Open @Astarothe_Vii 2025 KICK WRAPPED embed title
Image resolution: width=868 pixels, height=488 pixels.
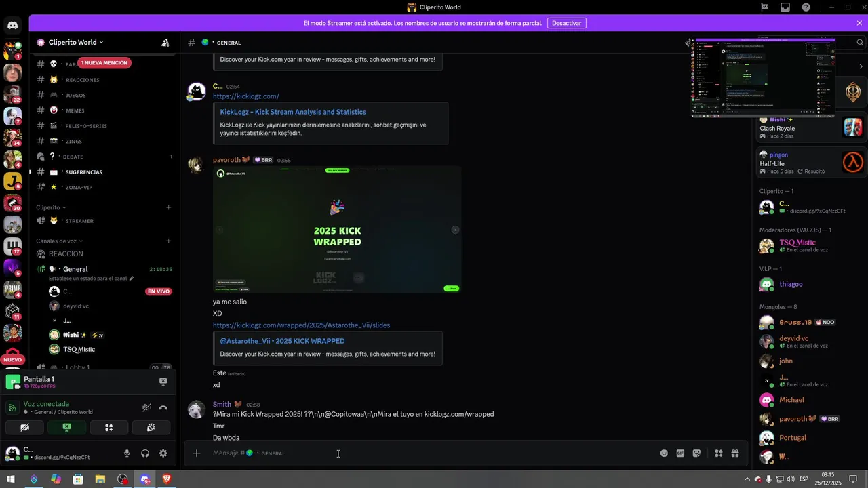(x=282, y=341)
